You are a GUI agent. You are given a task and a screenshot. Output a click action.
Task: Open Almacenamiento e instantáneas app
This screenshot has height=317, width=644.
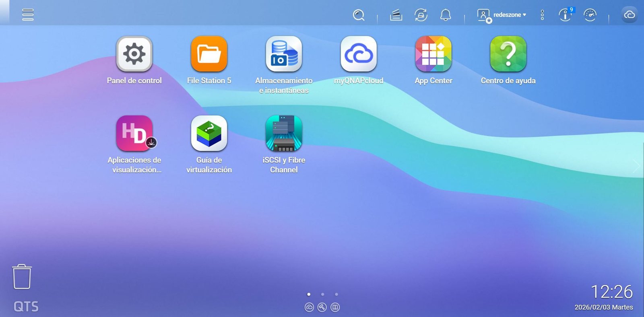coord(284,54)
